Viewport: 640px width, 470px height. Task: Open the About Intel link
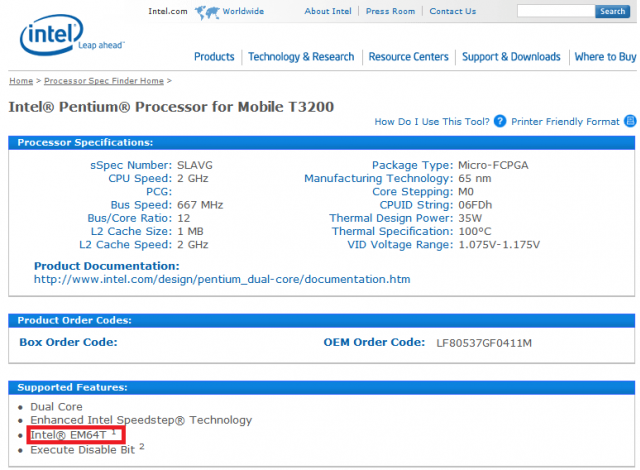(x=328, y=11)
